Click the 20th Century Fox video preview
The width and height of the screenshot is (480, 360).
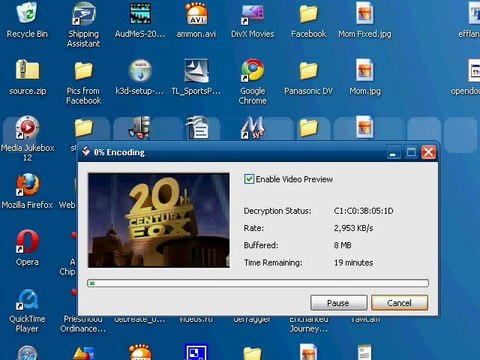pyautogui.click(x=159, y=220)
